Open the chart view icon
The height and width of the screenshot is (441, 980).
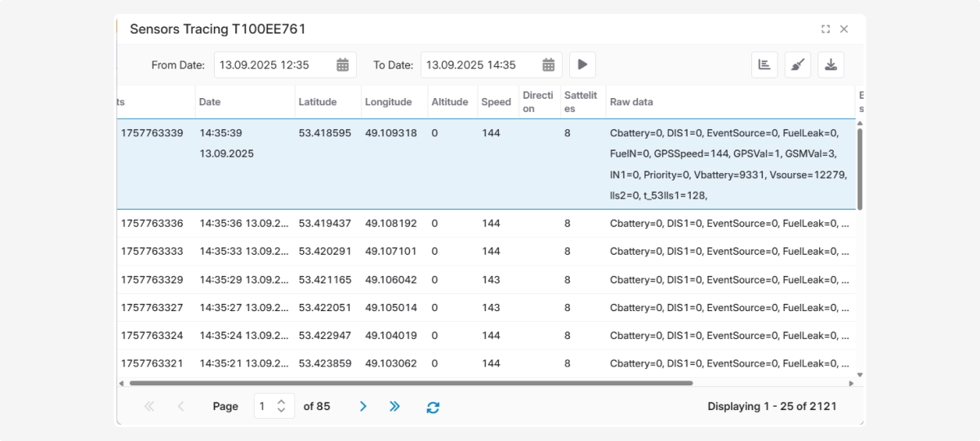point(764,65)
